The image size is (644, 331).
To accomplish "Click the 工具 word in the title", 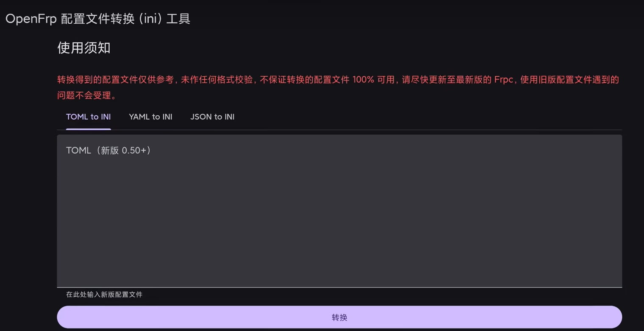I will click(x=178, y=19).
